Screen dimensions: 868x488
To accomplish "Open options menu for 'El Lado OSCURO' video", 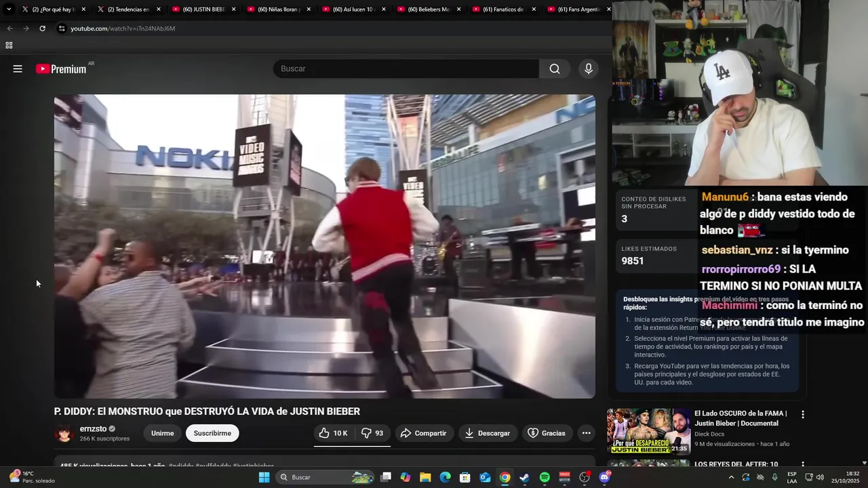I will click(803, 414).
